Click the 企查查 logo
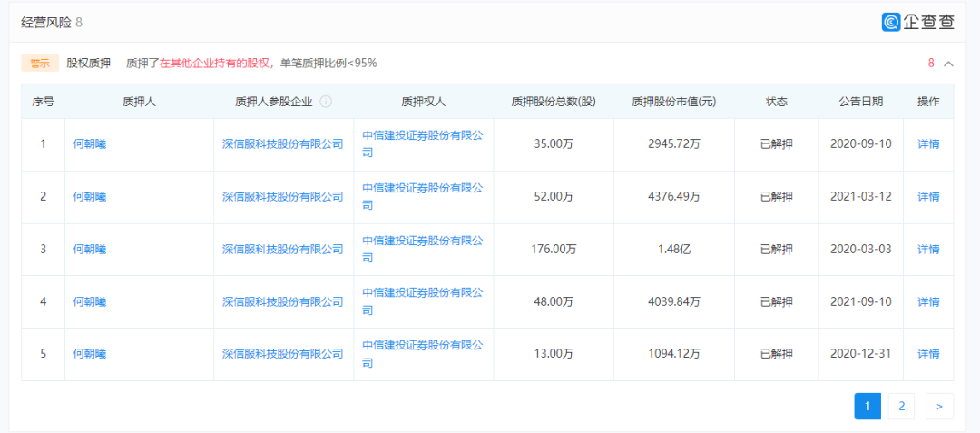Image resolution: width=980 pixels, height=433 pixels. pos(917,22)
